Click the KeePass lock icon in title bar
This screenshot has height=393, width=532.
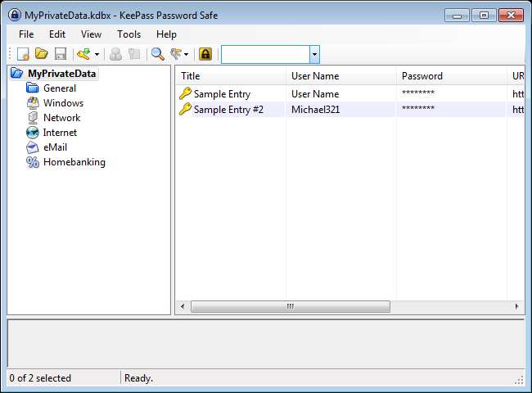15,15
